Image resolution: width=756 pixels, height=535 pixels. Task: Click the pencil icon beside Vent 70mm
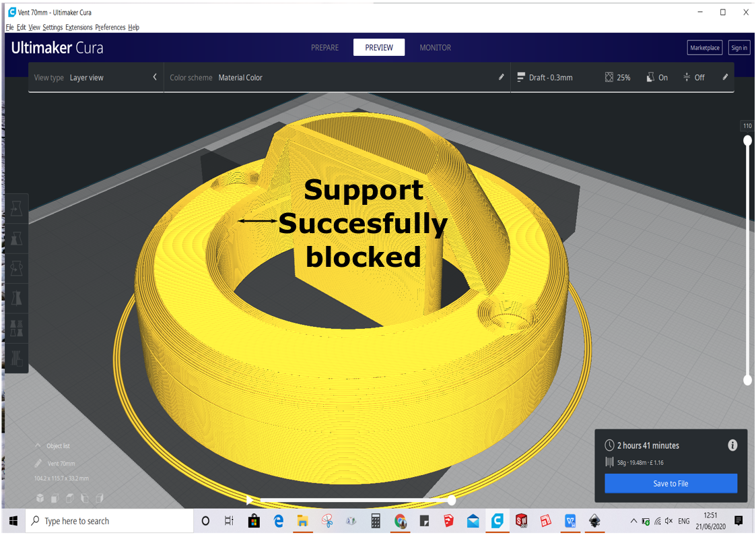point(38,463)
